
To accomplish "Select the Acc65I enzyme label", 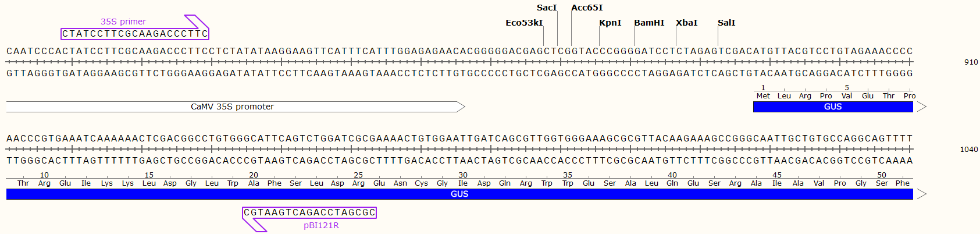I will pyautogui.click(x=587, y=8).
